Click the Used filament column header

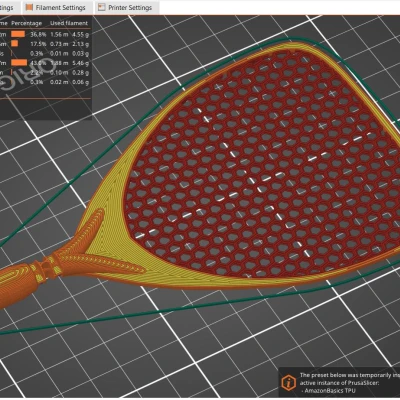[x=69, y=23]
